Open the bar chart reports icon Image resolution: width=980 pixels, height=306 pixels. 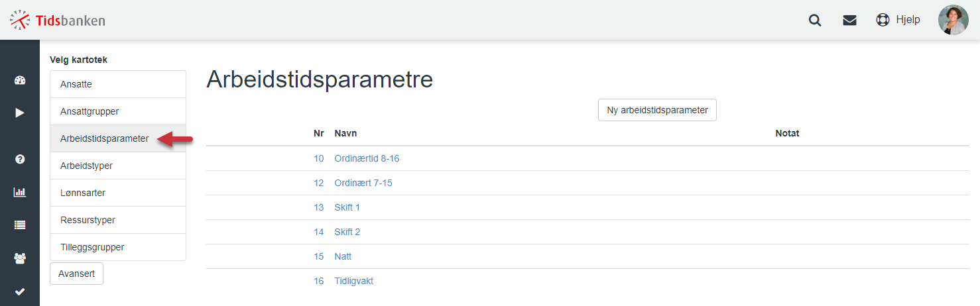pos(20,192)
